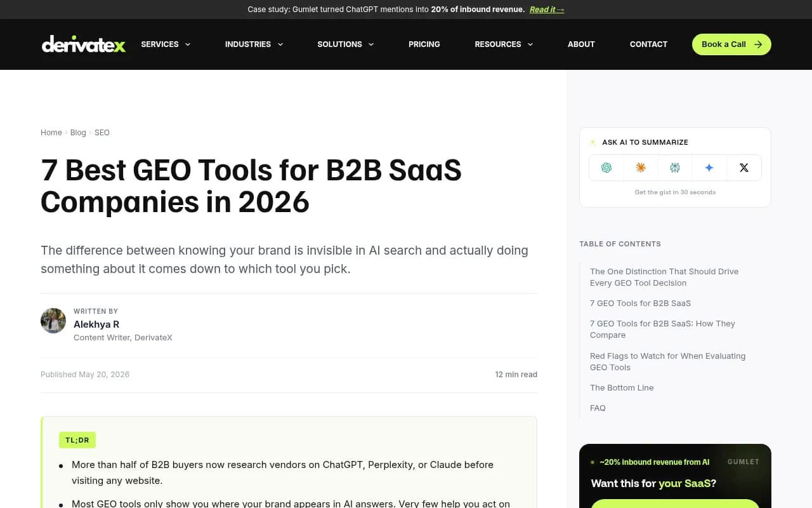Click the article title '7 Best GEO Tools'
812x508 pixels.
[x=251, y=185]
